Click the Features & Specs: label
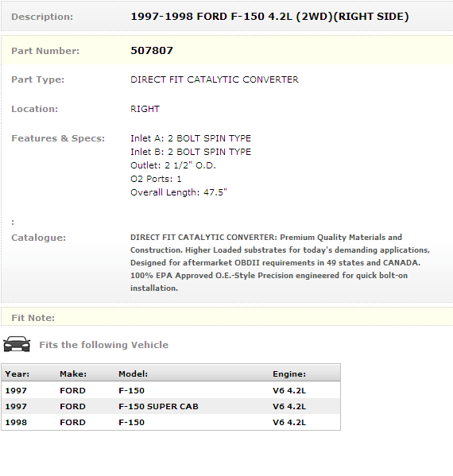Viewport: 453px width, 476px height. 58,138
